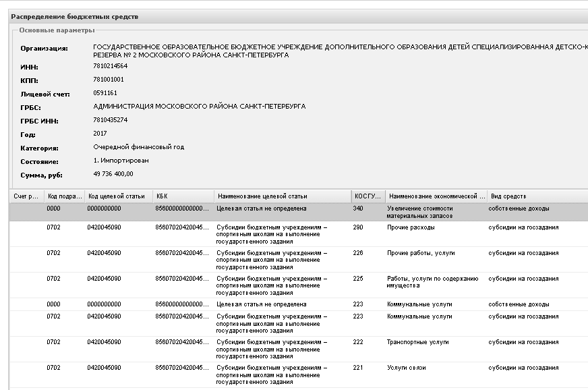The height and width of the screenshot is (390, 588).
Task: Click КПП value 781001001
Action: click(x=109, y=80)
